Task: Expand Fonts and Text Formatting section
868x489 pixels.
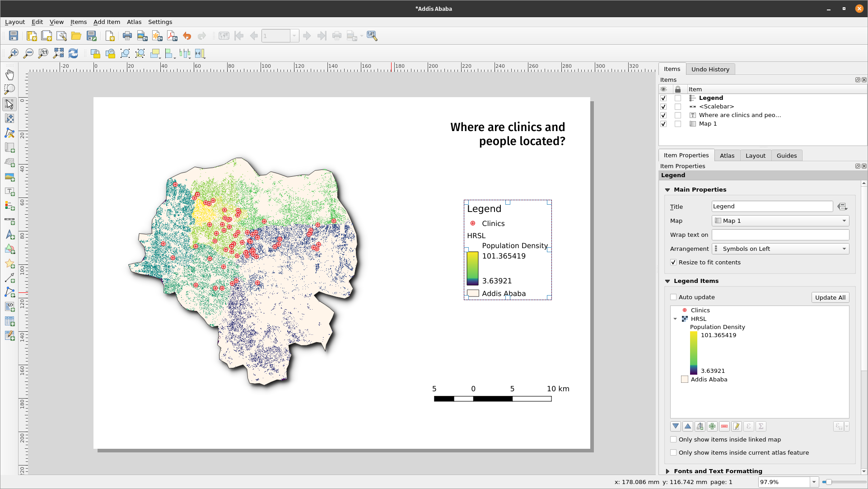Action: point(667,471)
